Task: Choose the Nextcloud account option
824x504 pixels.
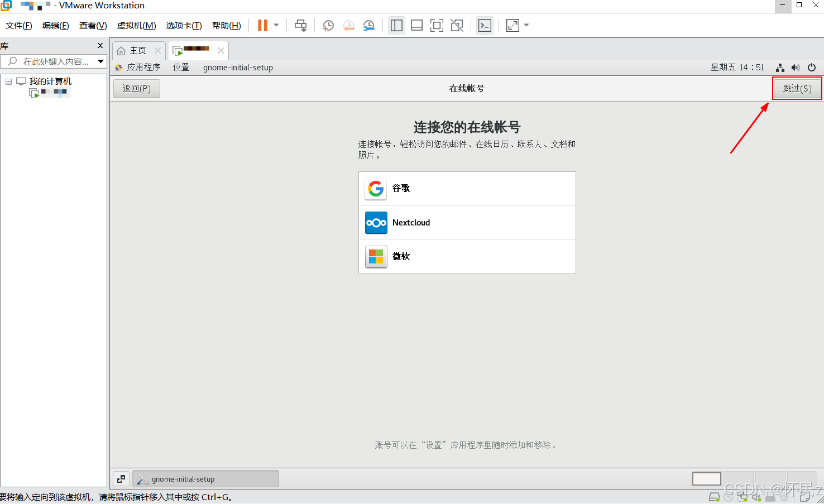Action: coord(467,223)
